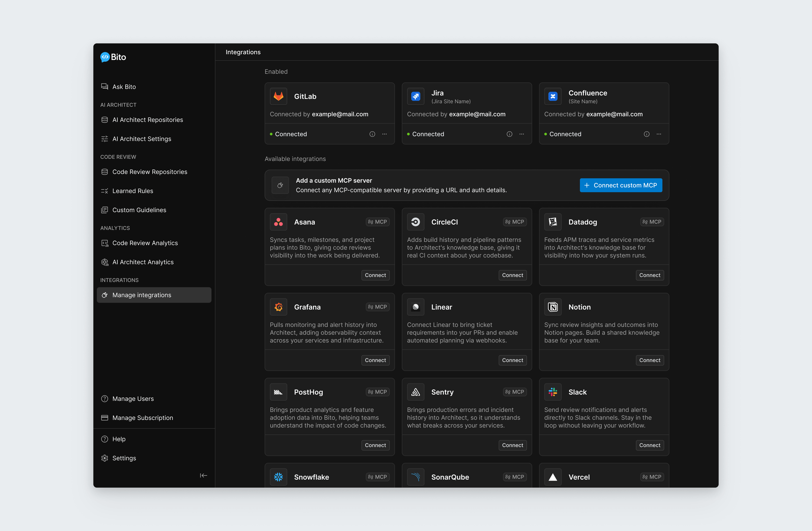812x531 pixels.
Task: Click the Linear logo icon
Action: [416, 307]
